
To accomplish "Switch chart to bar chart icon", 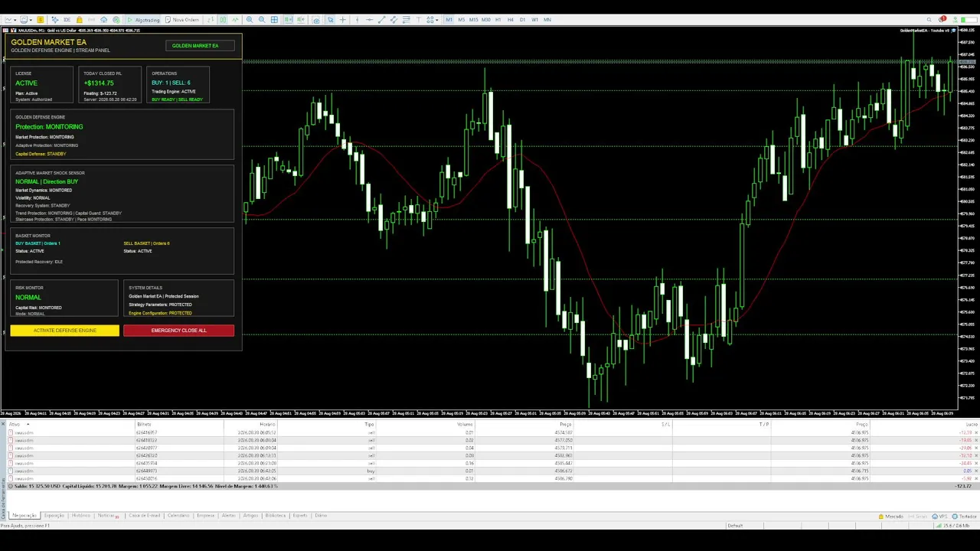I will [x=211, y=20].
